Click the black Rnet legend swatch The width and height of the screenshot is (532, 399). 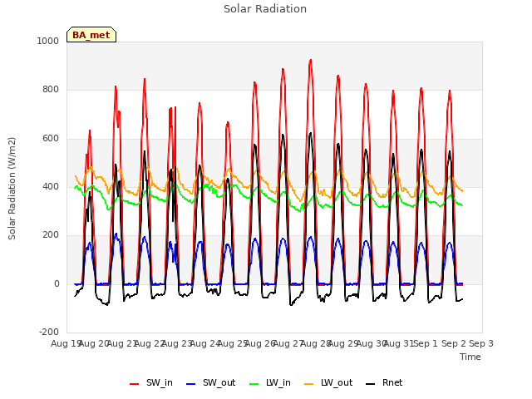coord(371,384)
